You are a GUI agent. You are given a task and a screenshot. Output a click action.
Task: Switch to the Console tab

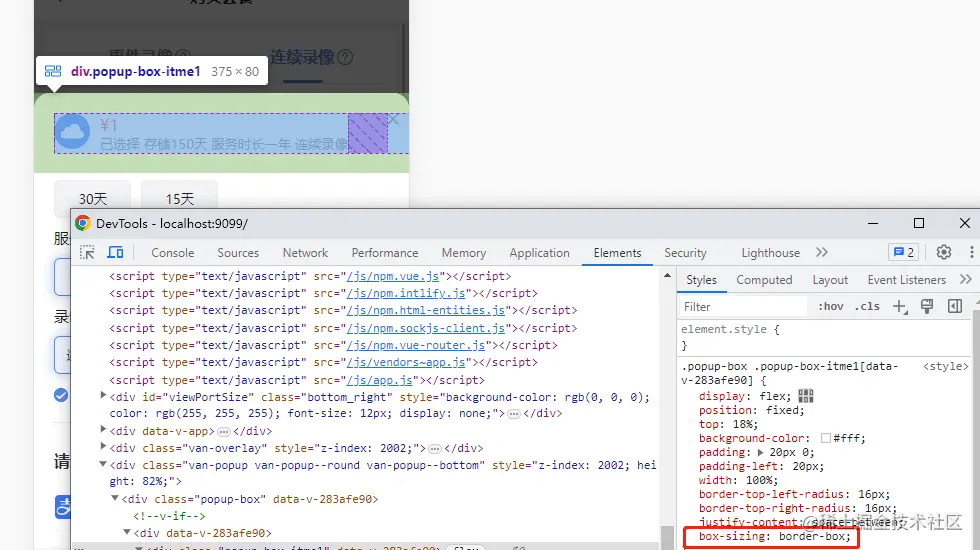click(x=172, y=252)
